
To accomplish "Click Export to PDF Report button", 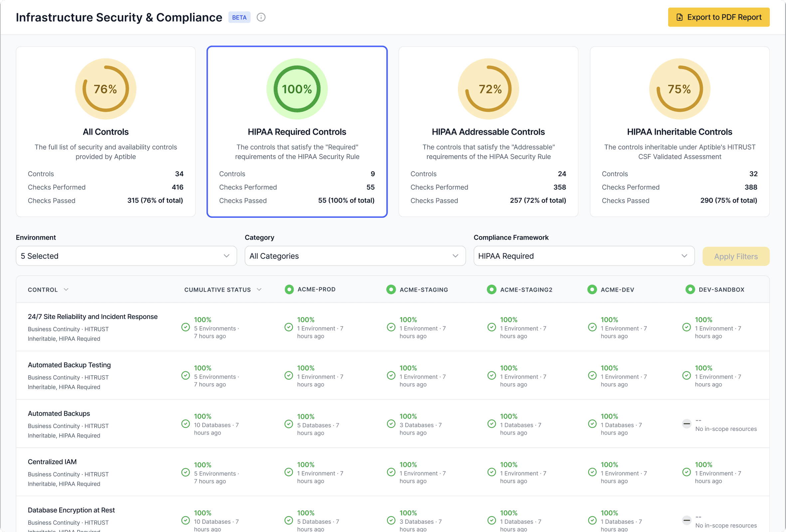I will (718, 17).
